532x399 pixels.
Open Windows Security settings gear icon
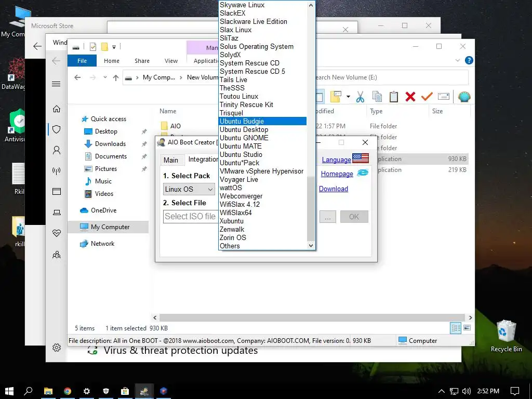click(x=57, y=348)
